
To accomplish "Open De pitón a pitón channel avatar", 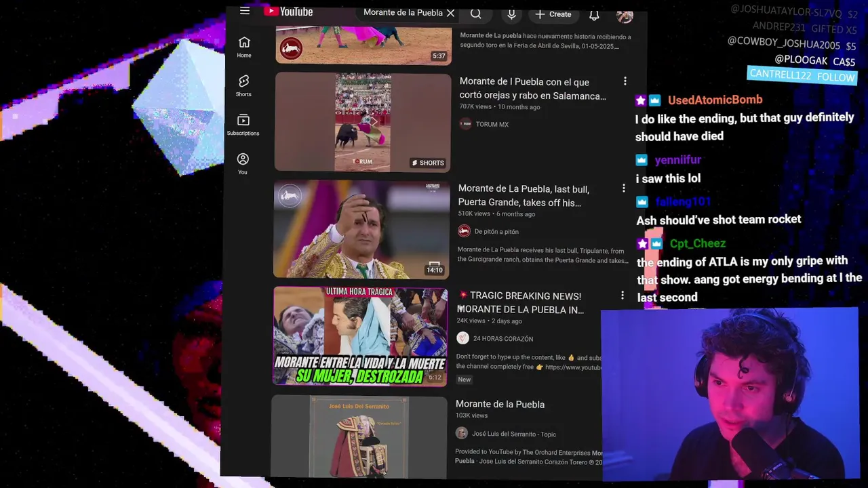I will [x=464, y=231].
